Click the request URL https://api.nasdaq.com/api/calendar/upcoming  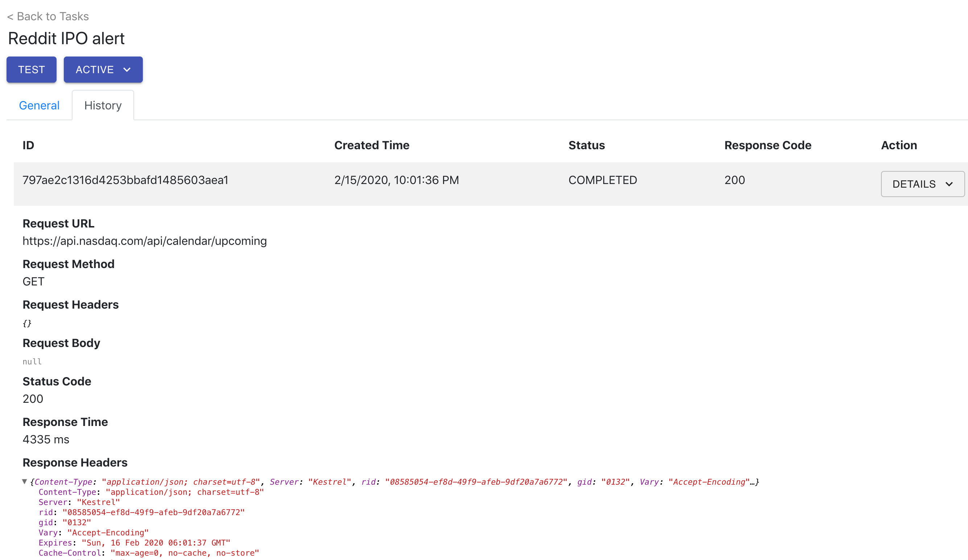pos(145,241)
